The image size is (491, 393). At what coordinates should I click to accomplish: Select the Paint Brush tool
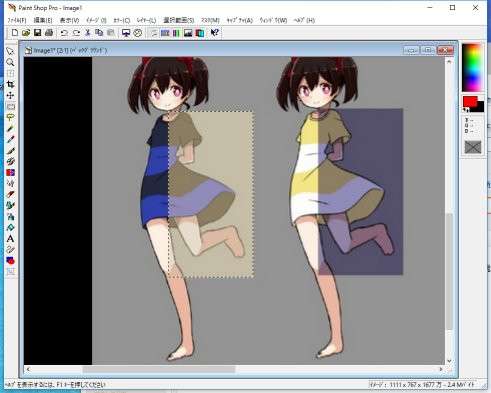point(10,150)
